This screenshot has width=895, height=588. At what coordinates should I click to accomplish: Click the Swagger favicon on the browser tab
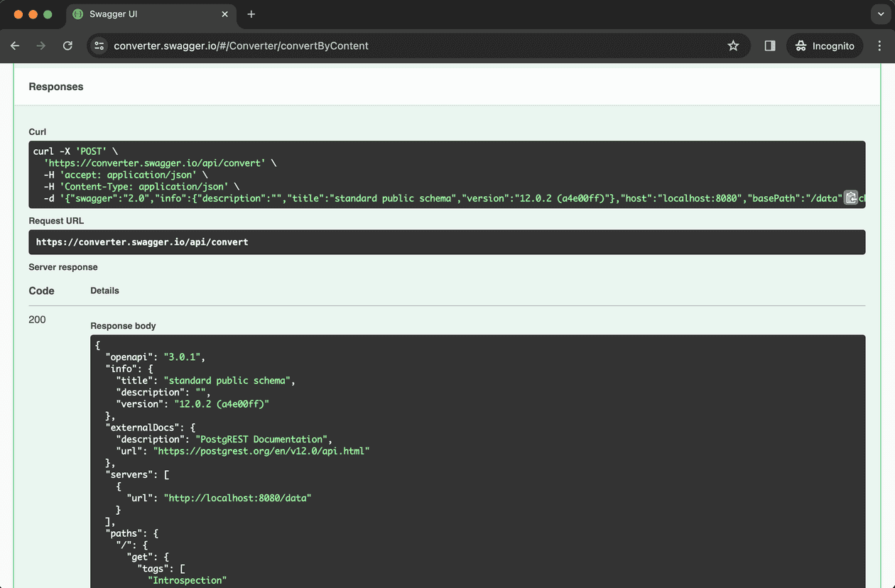click(x=77, y=14)
